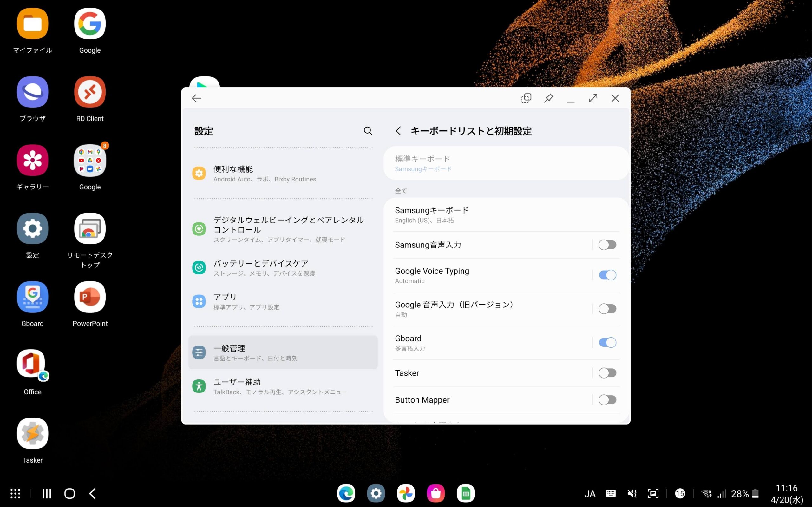Launch Tasker app from home screen
Screen dimensions: 812x507
click(x=32, y=434)
